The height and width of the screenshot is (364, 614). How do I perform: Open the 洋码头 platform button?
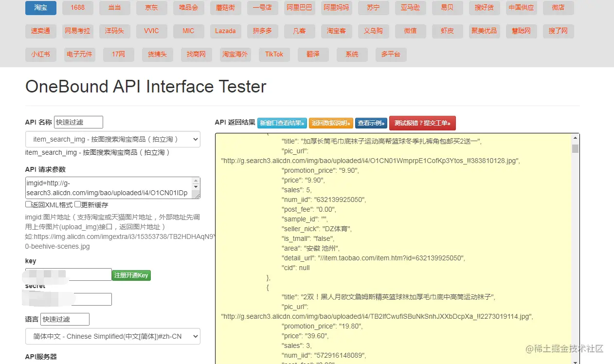tap(115, 31)
